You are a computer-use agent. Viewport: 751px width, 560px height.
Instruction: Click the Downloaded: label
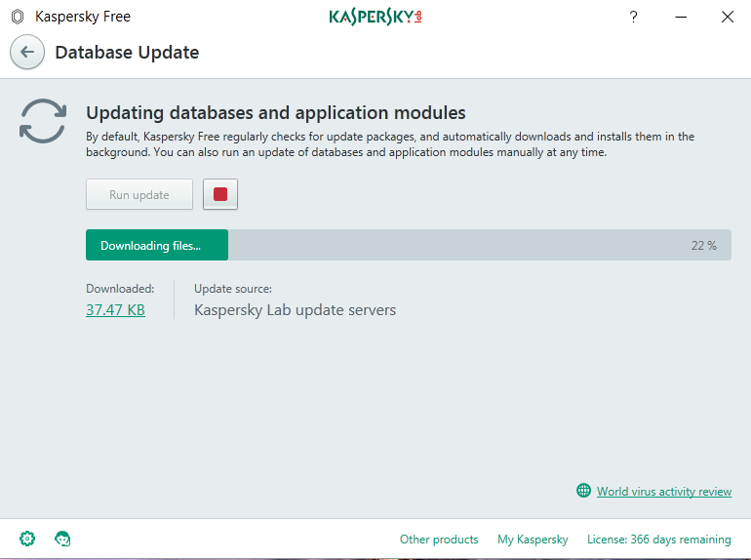(x=120, y=289)
